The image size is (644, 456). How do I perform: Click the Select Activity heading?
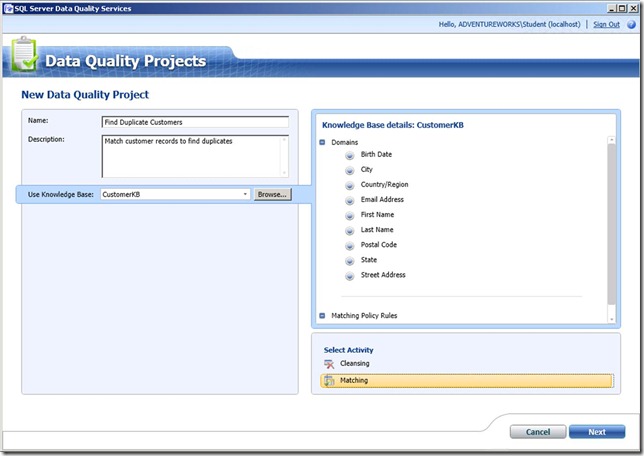(348, 350)
